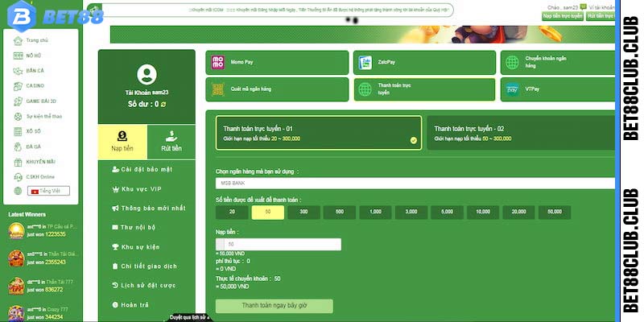Click the ZaloPay logo icon

pyautogui.click(x=365, y=63)
